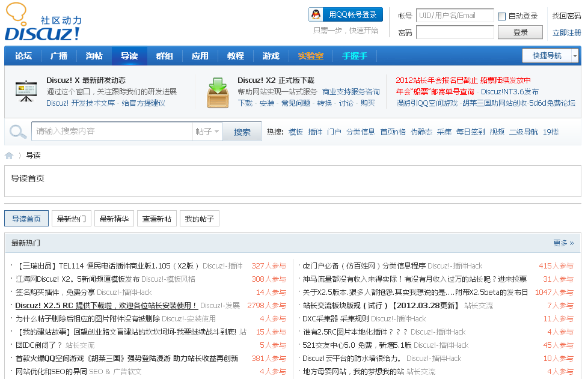Open the 广播 navigation tab
This screenshot has height=379, width=588.
pyautogui.click(x=59, y=56)
